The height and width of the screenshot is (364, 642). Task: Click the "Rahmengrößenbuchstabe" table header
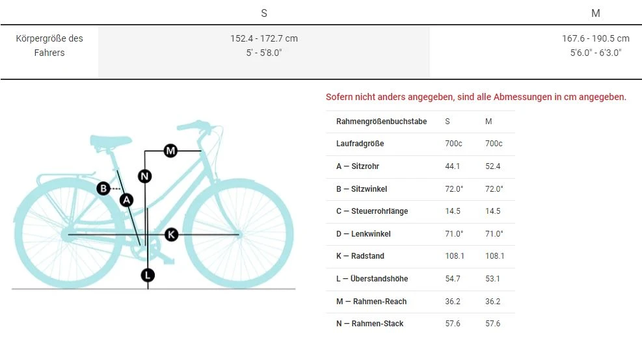(381, 122)
